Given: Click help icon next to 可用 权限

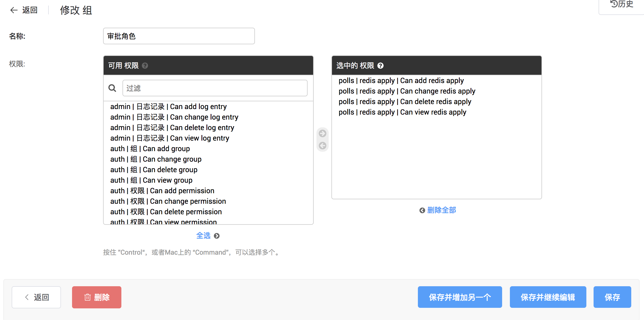Looking at the screenshot, I should point(145,66).
